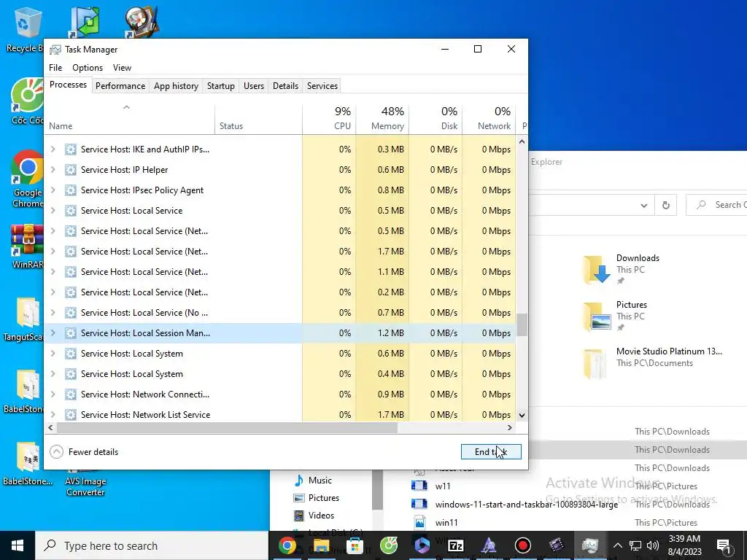Image resolution: width=747 pixels, height=560 pixels.
Task: Open the Windows Start menu
Action: coord(18,545)
